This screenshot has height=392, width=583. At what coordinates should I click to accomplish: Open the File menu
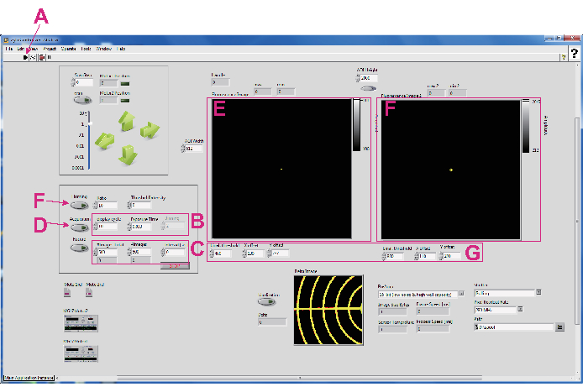click(9, 49)
